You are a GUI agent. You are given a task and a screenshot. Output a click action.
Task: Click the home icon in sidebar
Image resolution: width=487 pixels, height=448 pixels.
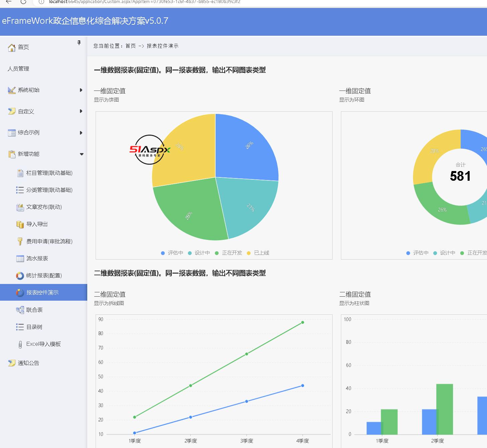[12, 47]
